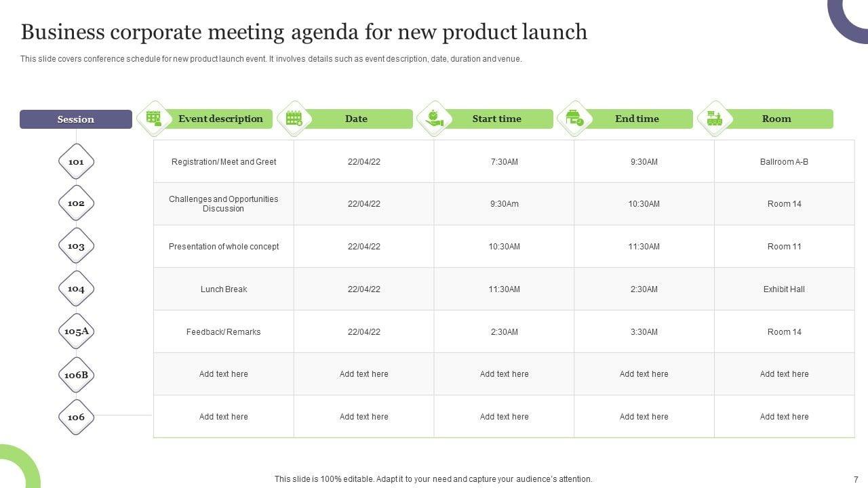
Task: Click the purple Session header label
Action: tap(76, 119)
